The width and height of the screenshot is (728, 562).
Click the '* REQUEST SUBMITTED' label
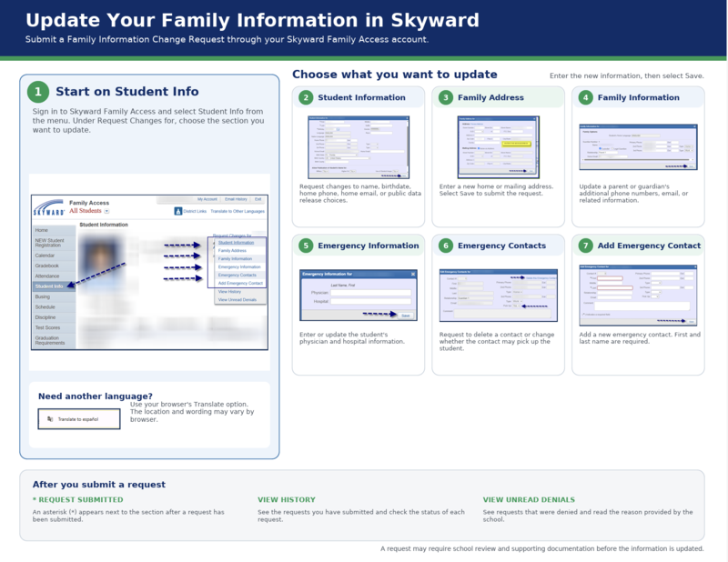(x=77, y=500)
